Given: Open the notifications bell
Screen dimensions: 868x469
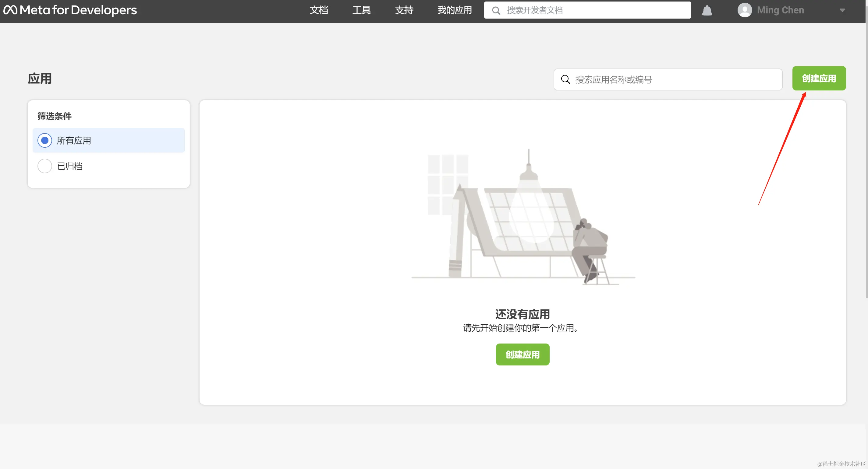Looking at the screenshot, I should (x=707, y=10).
